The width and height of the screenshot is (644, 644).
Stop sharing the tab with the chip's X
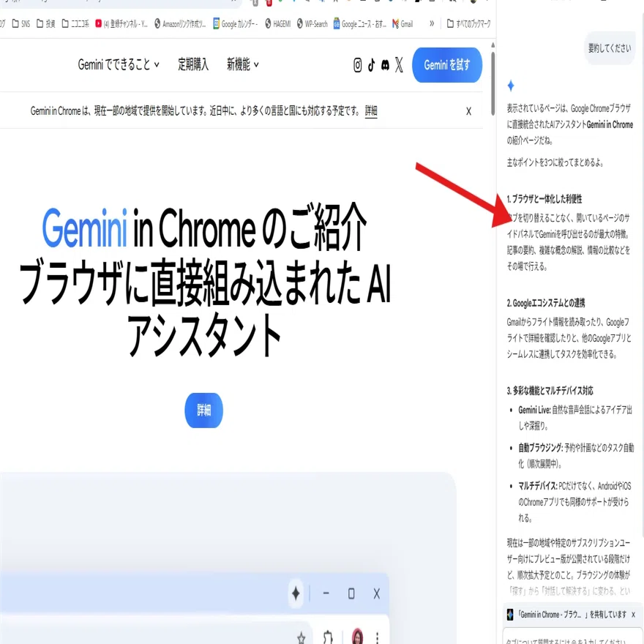click(x=633, y=615)
